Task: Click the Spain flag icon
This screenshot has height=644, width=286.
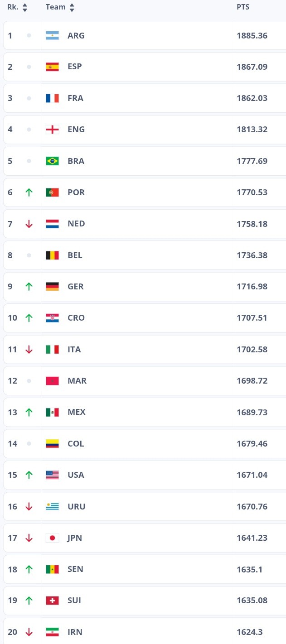Action: click(52, 67)
